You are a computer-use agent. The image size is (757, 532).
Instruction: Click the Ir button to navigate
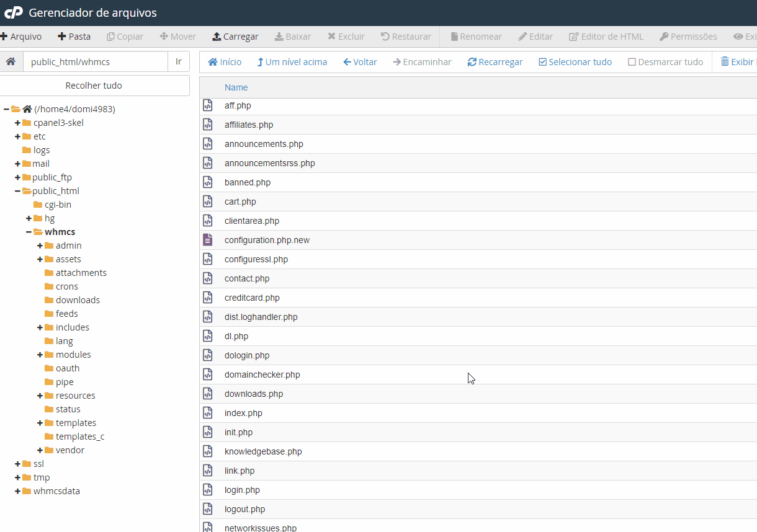click(179, 61)
